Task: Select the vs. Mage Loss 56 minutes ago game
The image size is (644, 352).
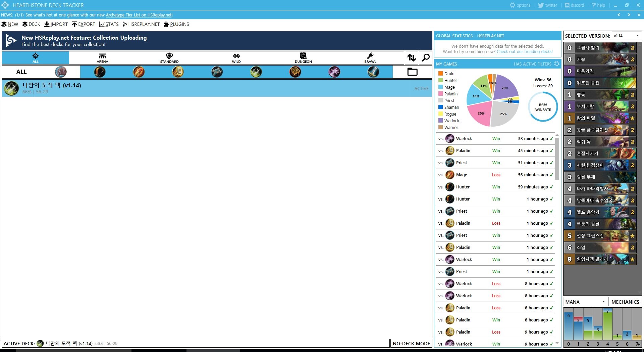Action: point(495,175)
